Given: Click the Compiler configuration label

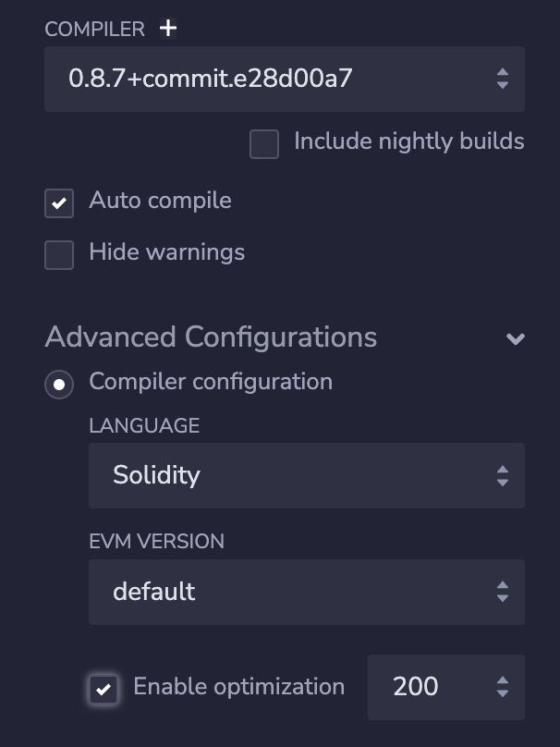Looking at the screenshot, I should 210,382.
